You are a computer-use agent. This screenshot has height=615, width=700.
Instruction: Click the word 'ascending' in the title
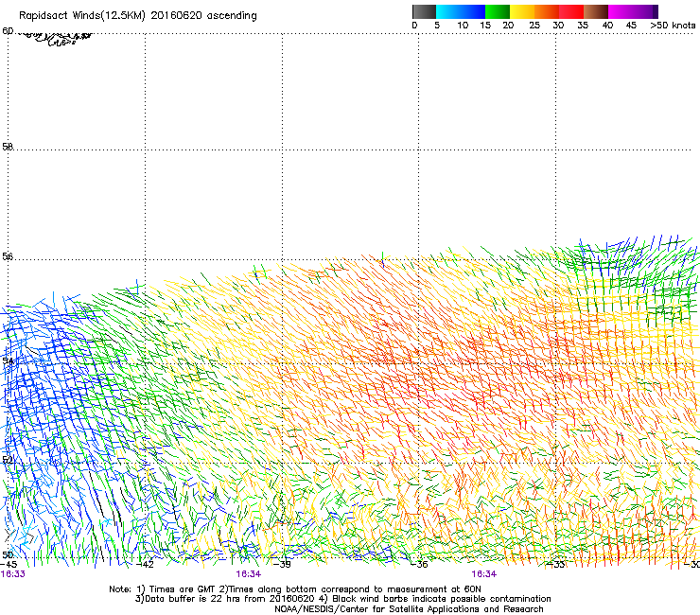(232, 16)
